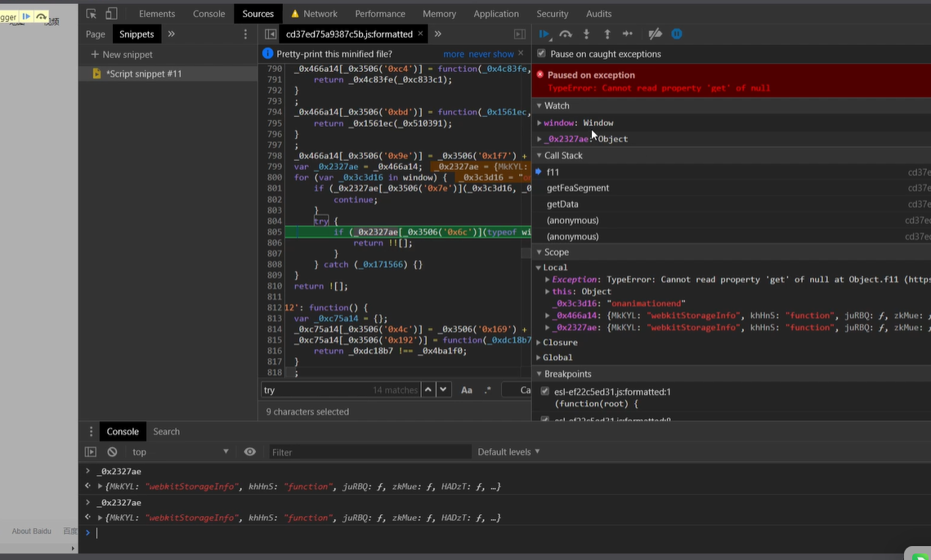The height and width of the screenshot is (560, 931).
Task: Switch to the Page navigator tab
Action: (96, 34)
